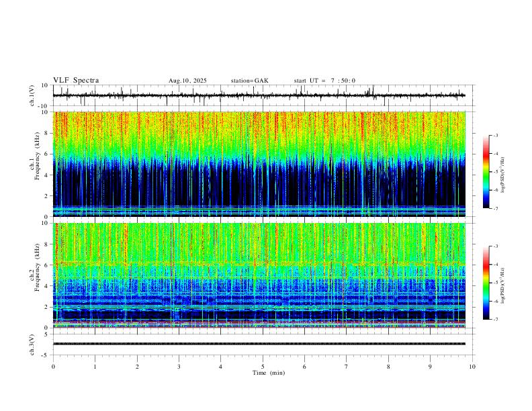The width and height of the screenshot is (532, 411).
Task: Click the ch.1 log(PSD) color bar title
Action: point(503,175)
